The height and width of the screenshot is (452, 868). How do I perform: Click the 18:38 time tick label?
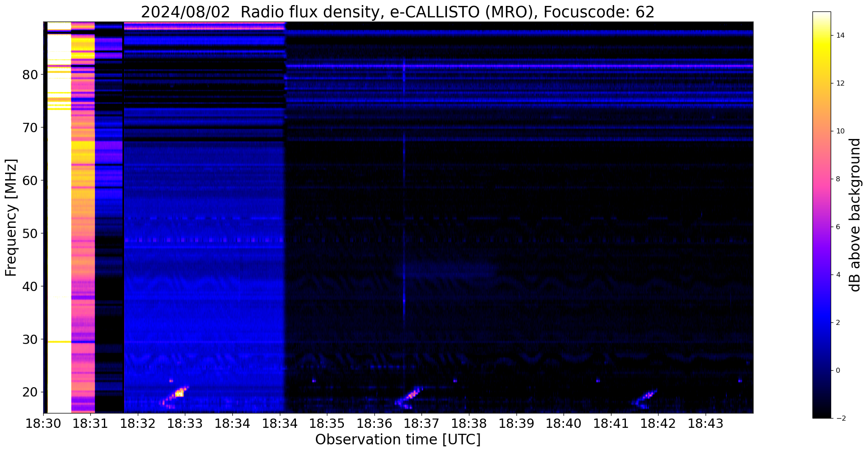[469, 424]
